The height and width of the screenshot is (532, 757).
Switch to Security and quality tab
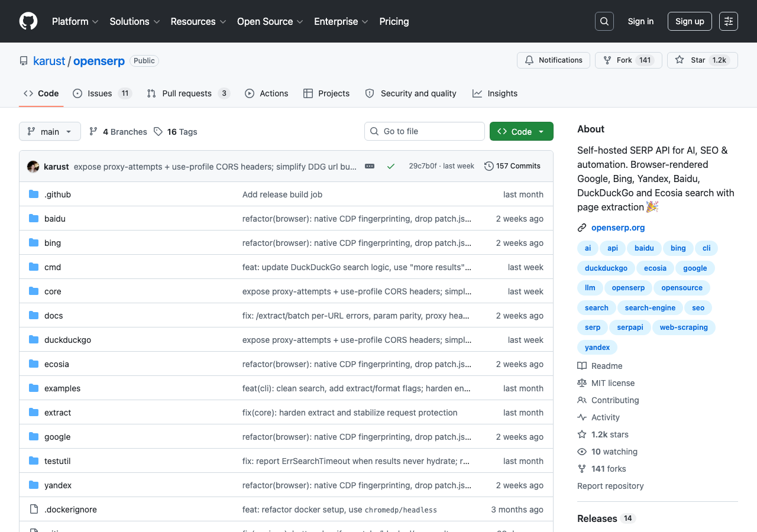411,93
